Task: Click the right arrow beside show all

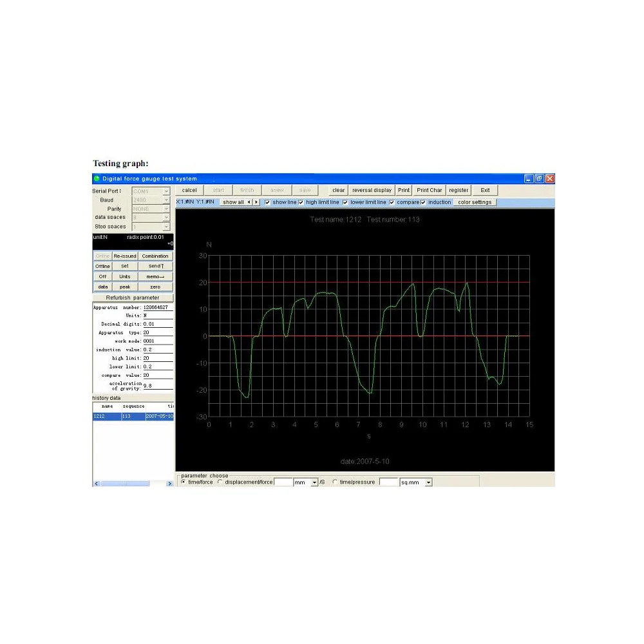Action: click(256, 202)
